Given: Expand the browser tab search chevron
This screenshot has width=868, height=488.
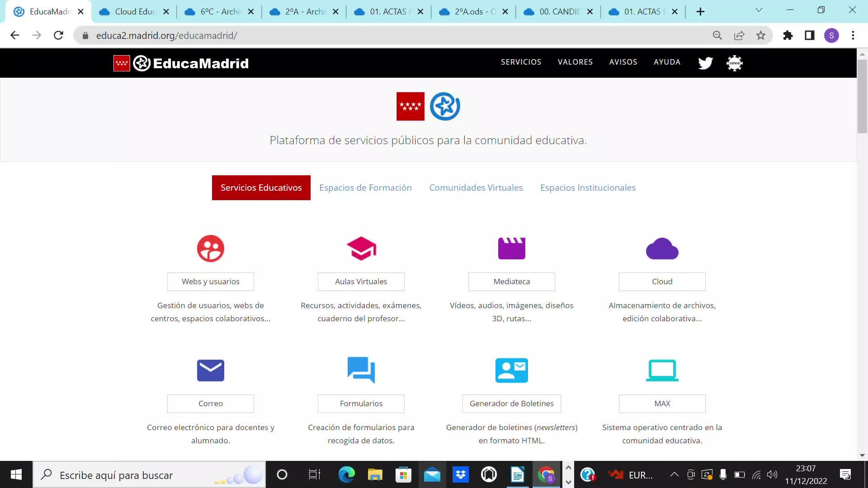Looking at the screenshot, I should coord(759,10).
